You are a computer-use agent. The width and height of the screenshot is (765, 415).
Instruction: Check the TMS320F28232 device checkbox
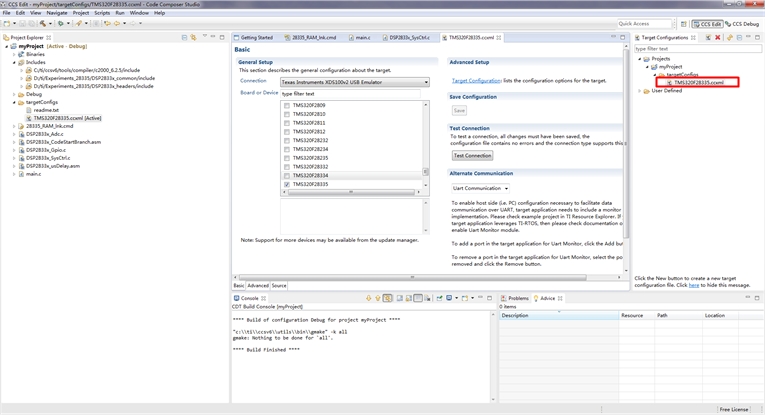point(287,140)
